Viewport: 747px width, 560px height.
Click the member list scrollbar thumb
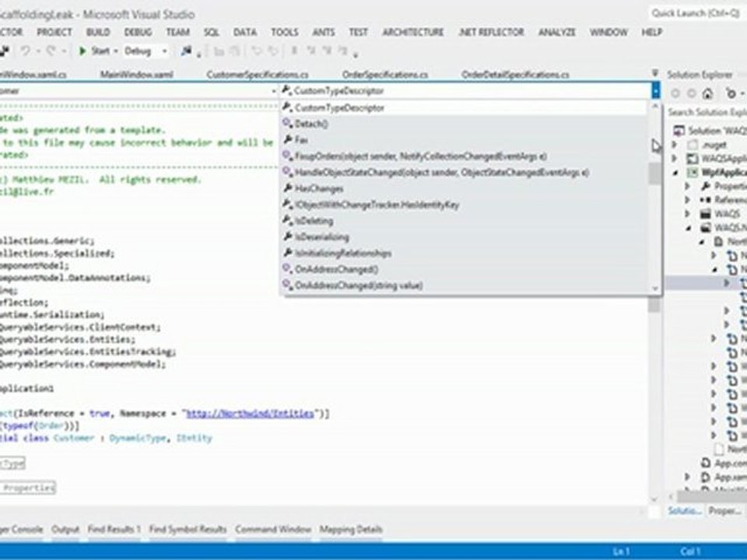[655, 173]
